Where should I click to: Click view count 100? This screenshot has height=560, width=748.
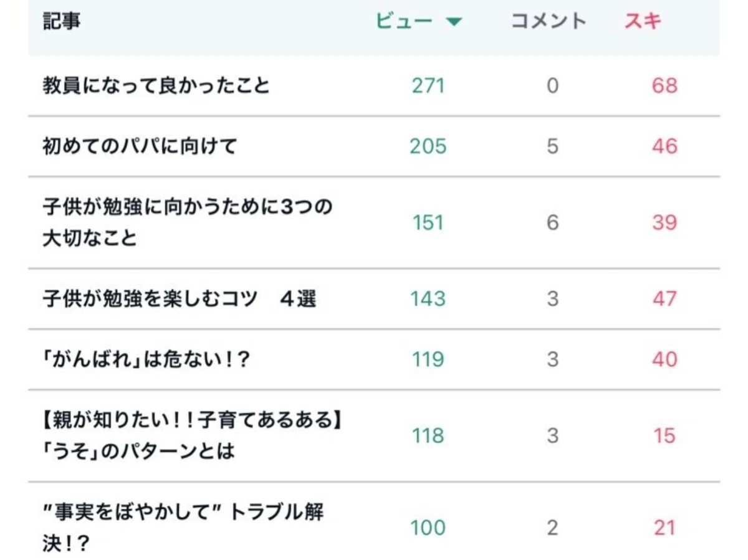(x=428, y=528)
